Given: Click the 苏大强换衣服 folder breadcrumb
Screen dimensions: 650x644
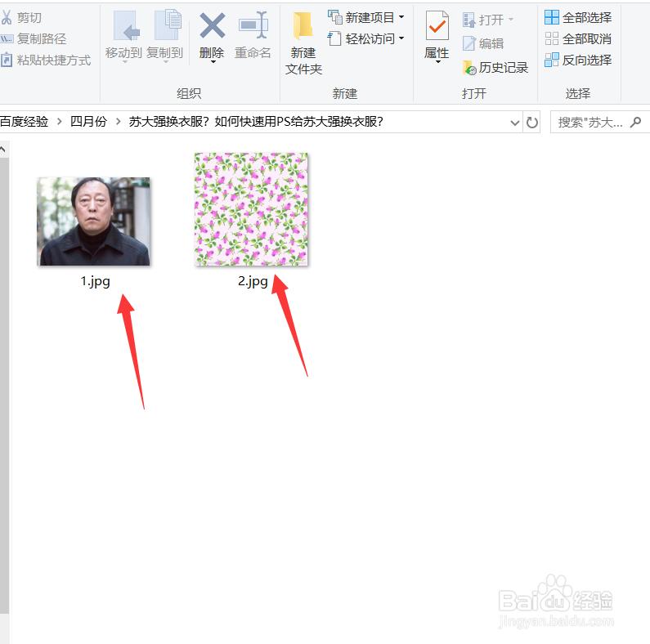Looking at the screenshot, I should tap(256, 122).
